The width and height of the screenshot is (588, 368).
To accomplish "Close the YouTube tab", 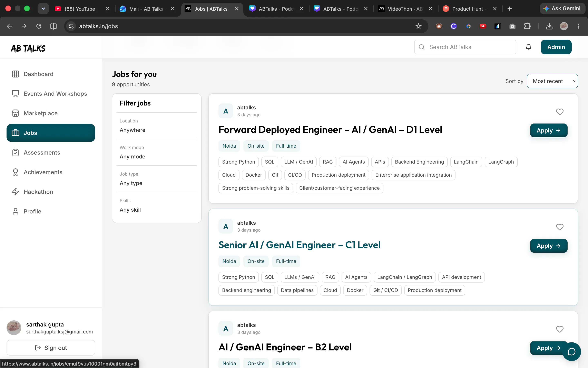I will pyautogui.click(x=107, y=9).
